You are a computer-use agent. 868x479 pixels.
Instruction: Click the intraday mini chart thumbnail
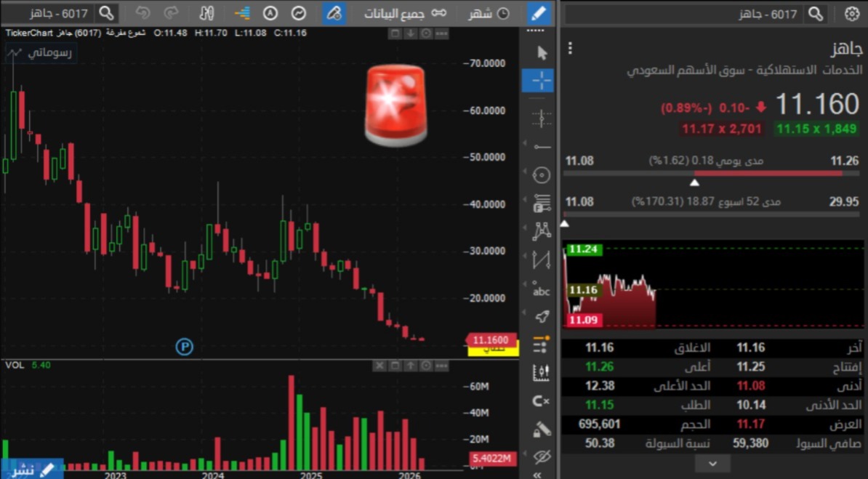(713, 285)
